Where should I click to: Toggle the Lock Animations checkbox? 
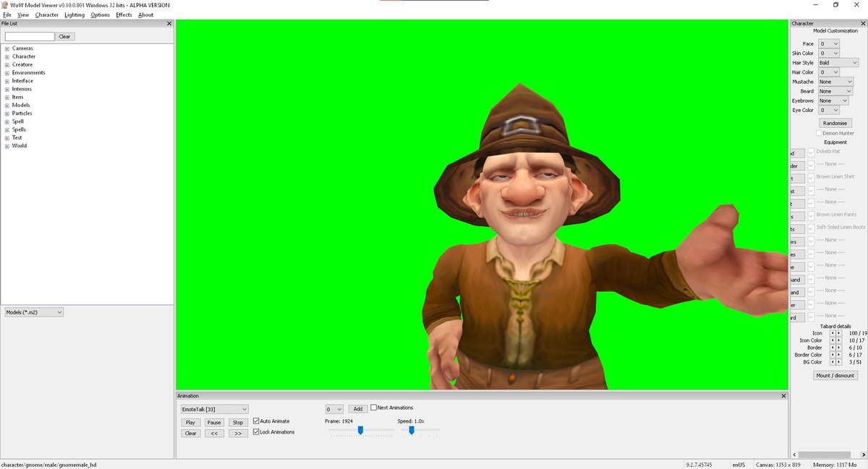point(255,432)
